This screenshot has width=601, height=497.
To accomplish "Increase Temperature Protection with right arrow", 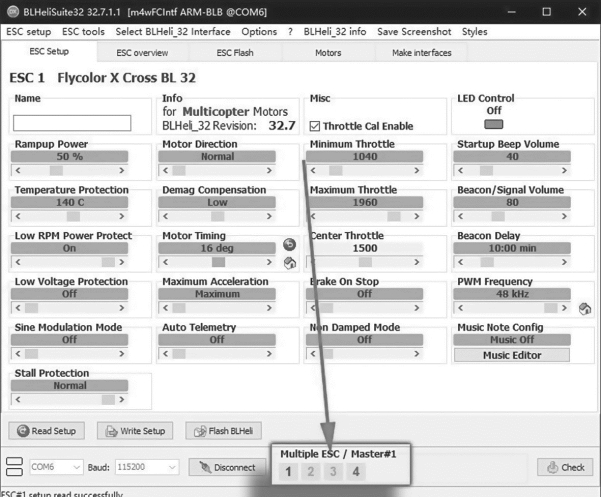I will [x=122, y=217].
